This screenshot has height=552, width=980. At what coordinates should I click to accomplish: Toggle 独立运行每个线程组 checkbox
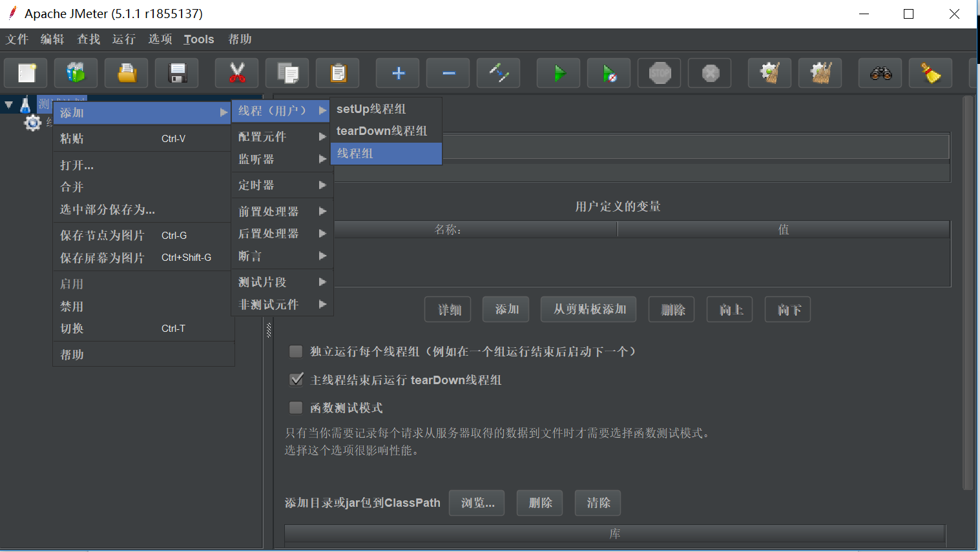(x=296, y=351)
